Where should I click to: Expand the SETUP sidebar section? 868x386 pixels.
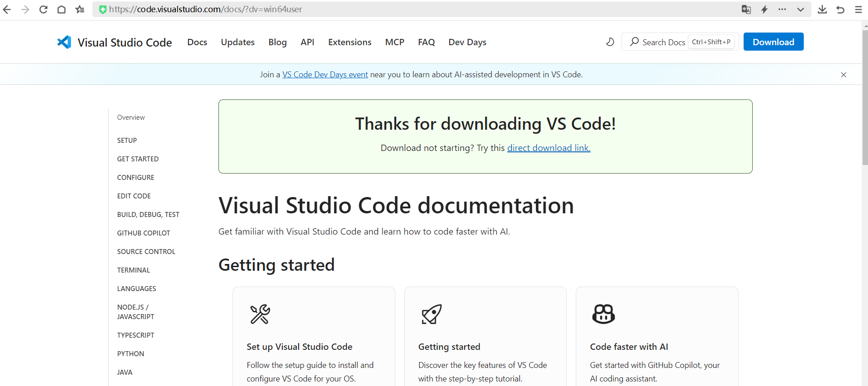[127, 141]
